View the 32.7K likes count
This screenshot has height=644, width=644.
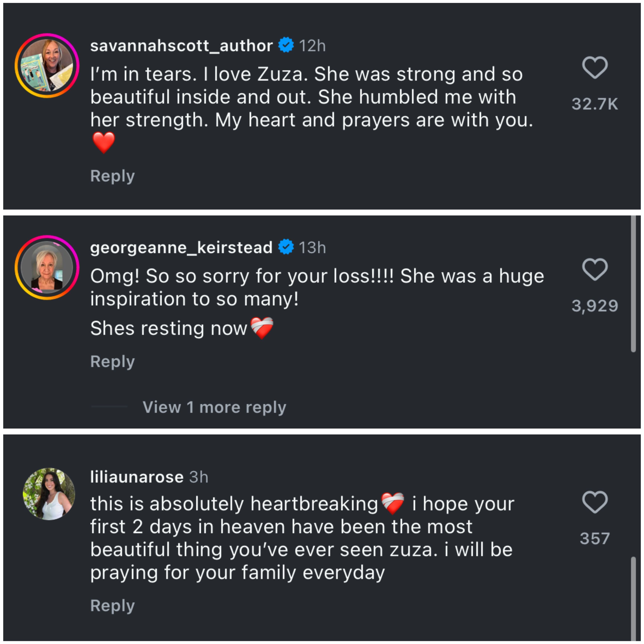(595, 104)
